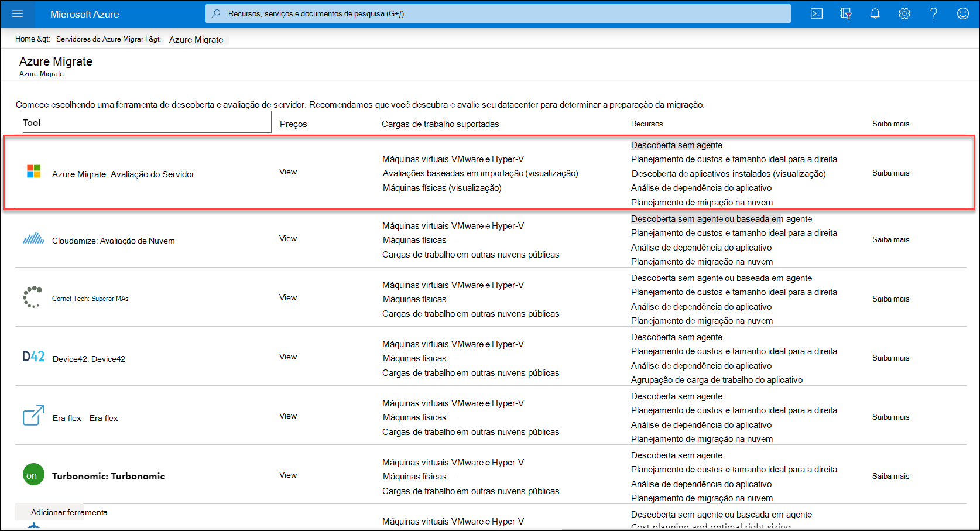Click the Saiba mais column header
The height and width of the screenshot is (531, 980).
click(x=890, y=124)
